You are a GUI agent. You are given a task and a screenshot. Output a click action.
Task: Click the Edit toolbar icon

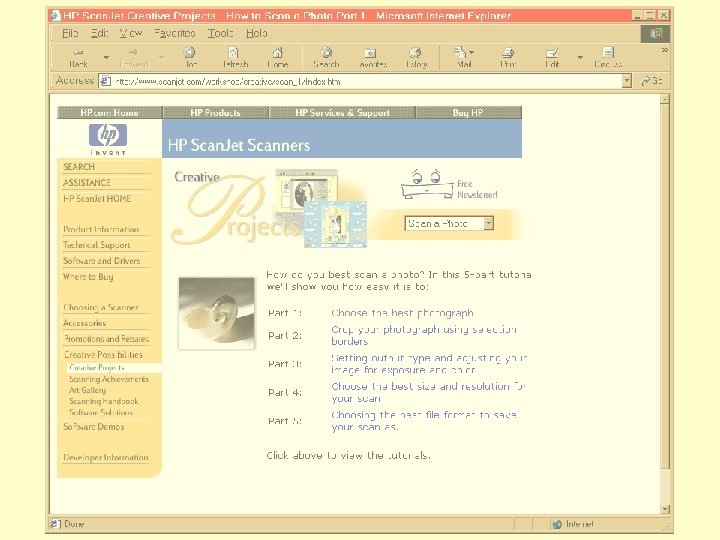[551, 57]
